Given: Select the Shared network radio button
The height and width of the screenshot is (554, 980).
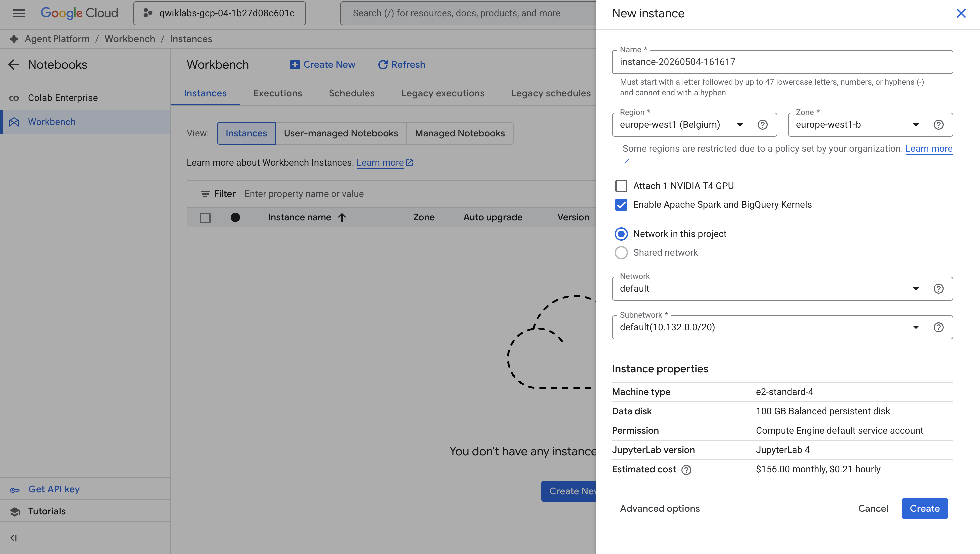Looking at the screenshot, I should [x=621, y=253].
